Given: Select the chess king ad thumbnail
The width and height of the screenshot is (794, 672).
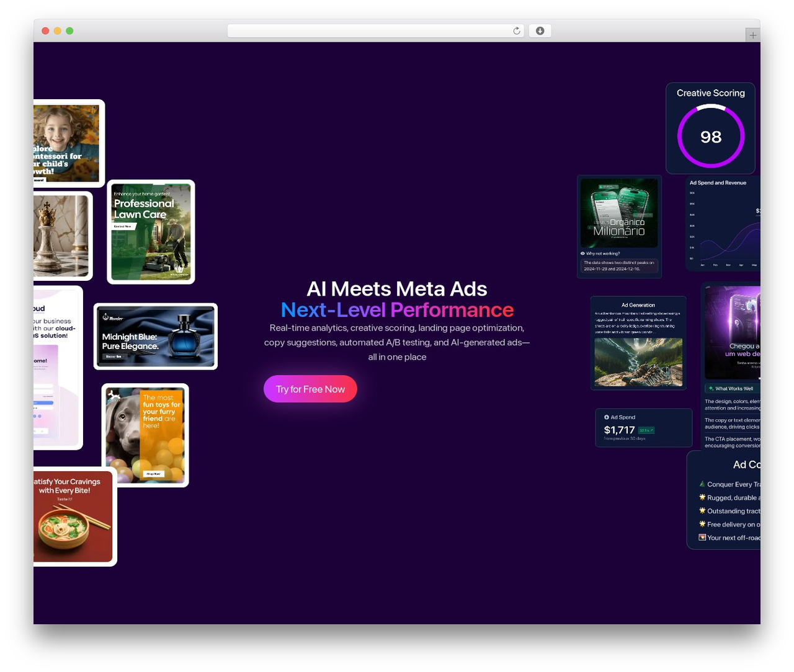Looking at the screenshot, I should [62, 236].
